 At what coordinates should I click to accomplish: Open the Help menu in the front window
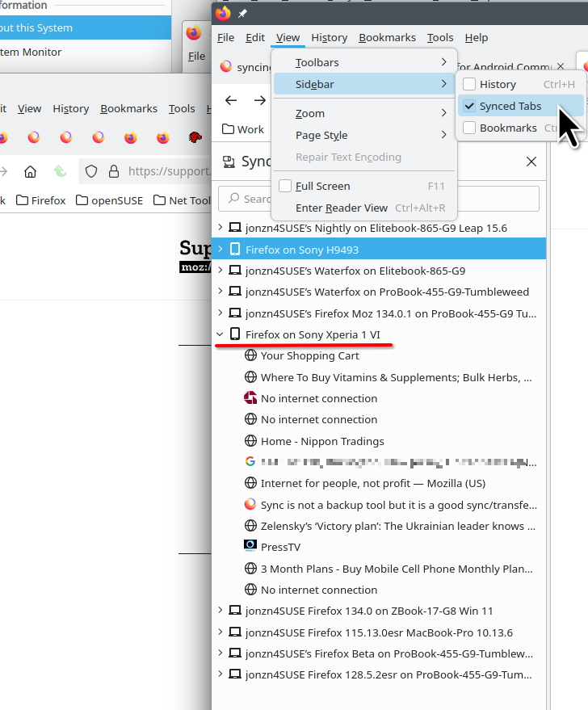[477, 38]
